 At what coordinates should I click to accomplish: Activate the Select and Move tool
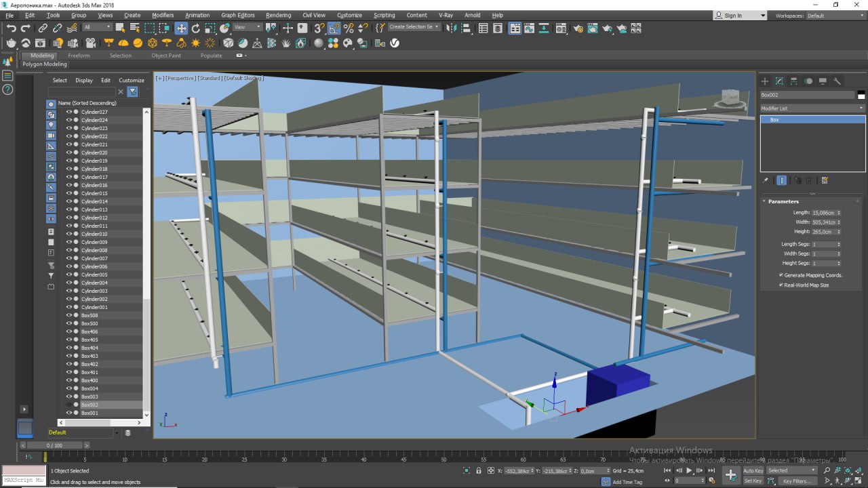181,28
